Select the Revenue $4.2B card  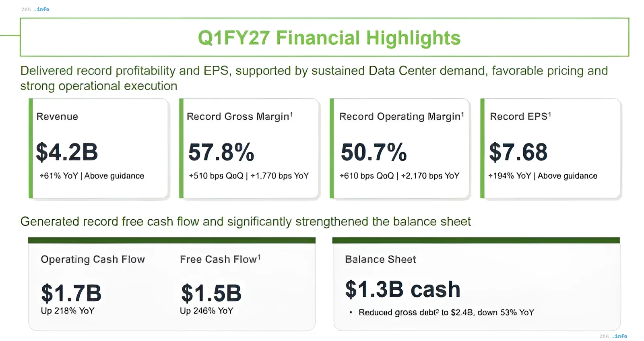click(99, 148)
